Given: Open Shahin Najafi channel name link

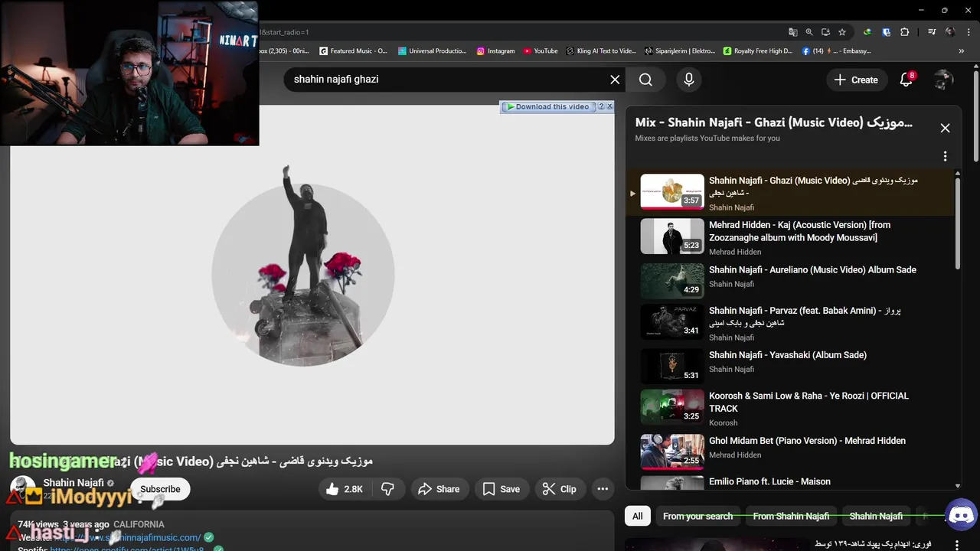Looking at the screenshot, I should (x=73, y=483).
